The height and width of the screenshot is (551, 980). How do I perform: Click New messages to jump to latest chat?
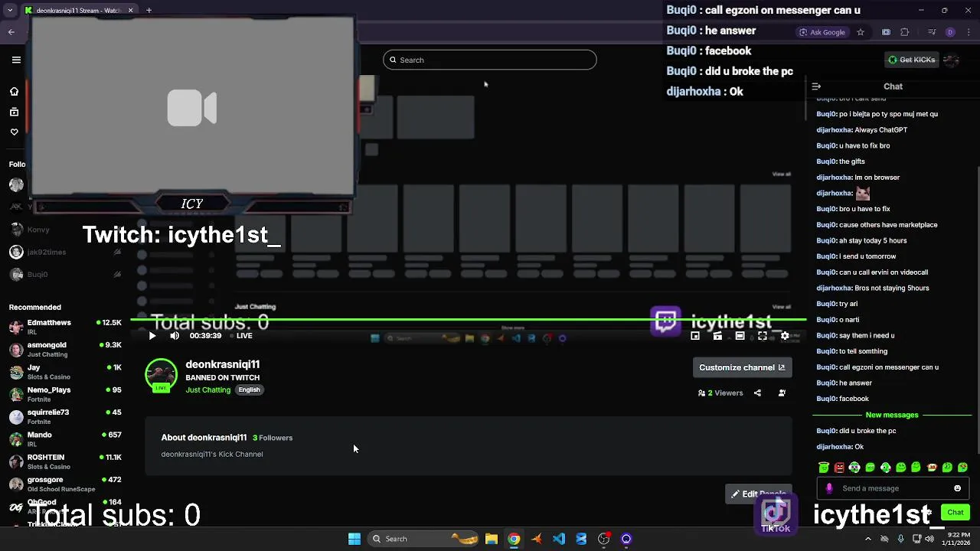point(892,415)
